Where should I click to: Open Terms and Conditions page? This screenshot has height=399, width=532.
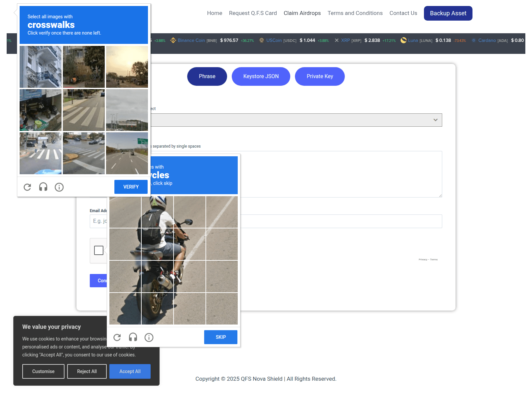click(x=355, y=13)
